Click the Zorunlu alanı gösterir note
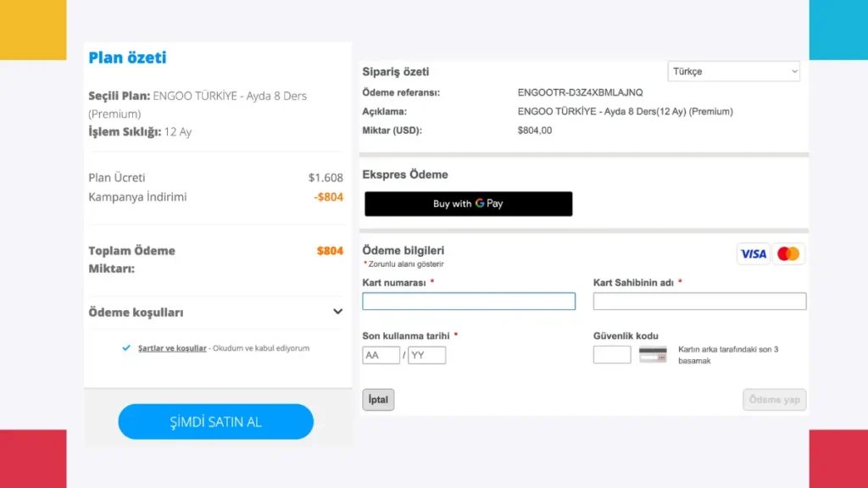This screenshot has width=868, height=488. (404, 264)
